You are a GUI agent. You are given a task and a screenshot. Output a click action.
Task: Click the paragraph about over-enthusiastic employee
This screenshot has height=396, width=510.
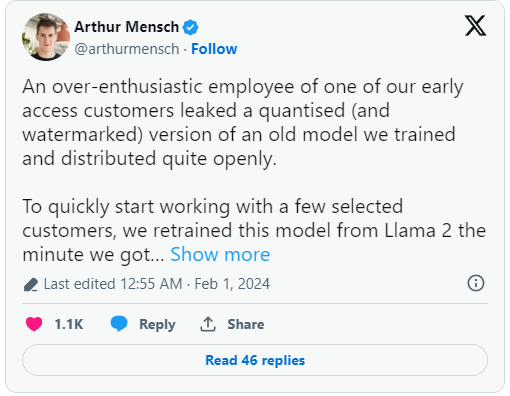point(243,122)
